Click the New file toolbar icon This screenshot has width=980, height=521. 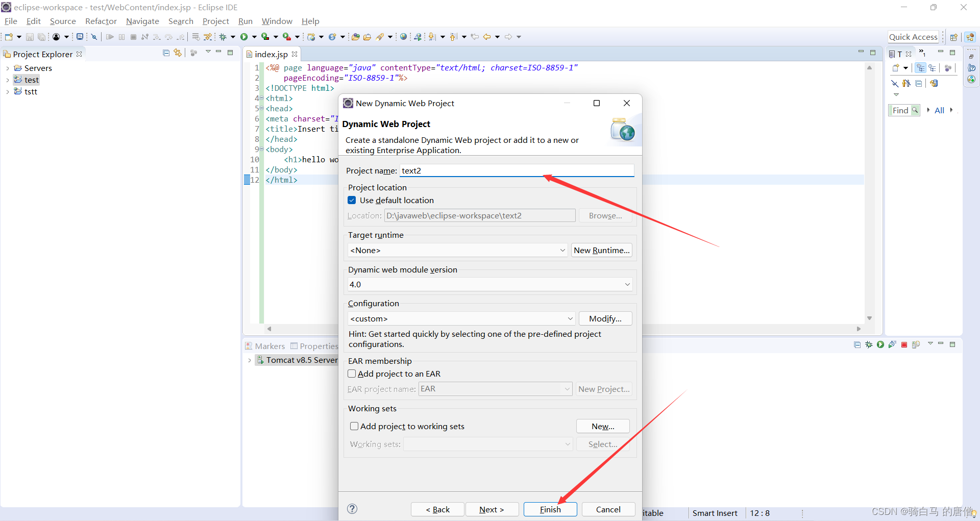[x=9, y=37]
